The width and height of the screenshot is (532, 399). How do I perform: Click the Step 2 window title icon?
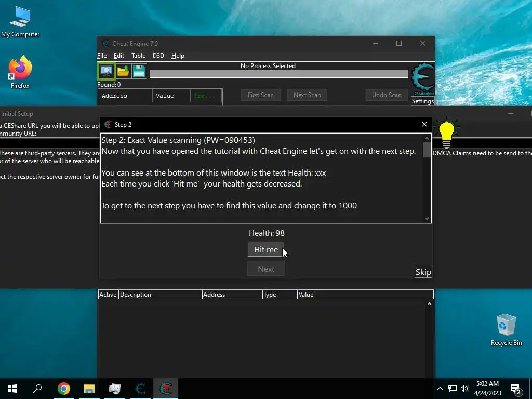pos(108,125)
